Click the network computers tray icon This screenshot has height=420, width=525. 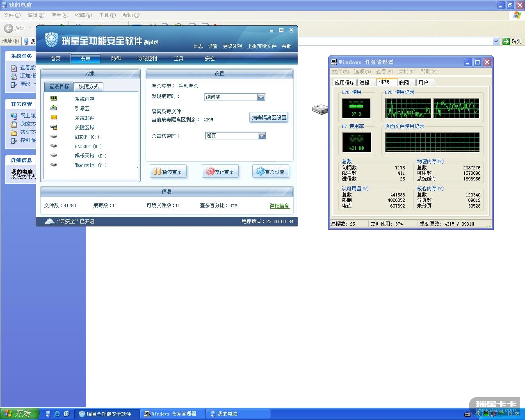click(x=494, y=414)
